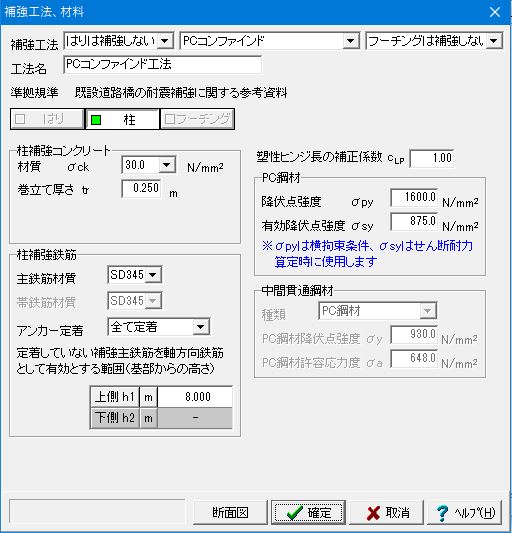Click the 降伏点強度 σpy 1600.0 field
512x533 pixels.
tap(414, 197)
